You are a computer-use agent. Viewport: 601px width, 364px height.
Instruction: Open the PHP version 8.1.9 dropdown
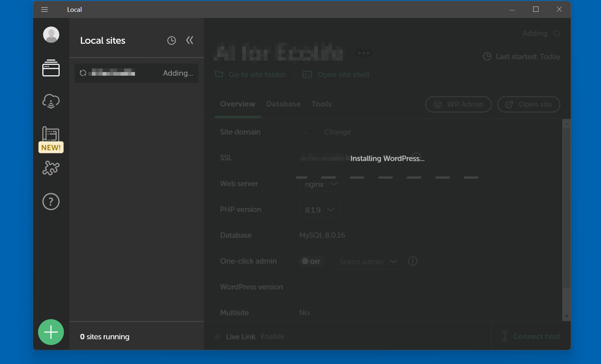(x=319, y=210)
